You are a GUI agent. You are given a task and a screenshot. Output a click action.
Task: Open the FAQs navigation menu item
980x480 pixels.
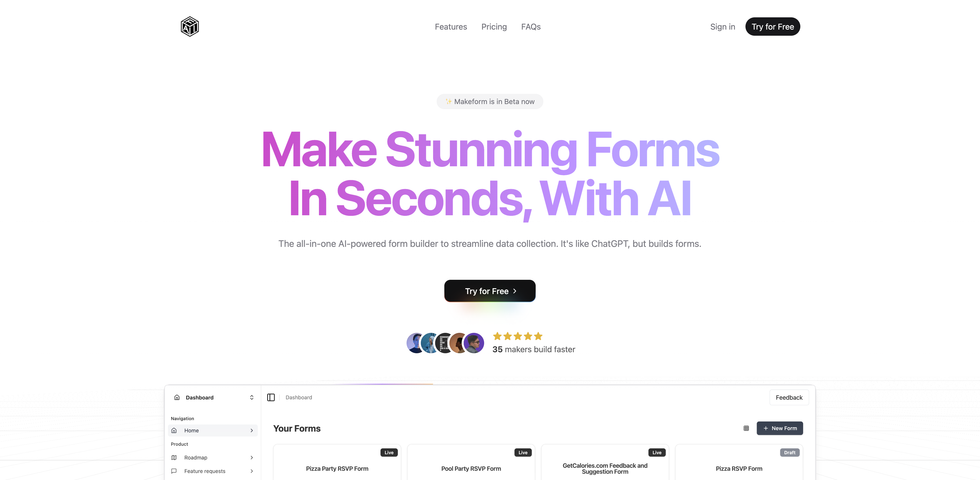pos(531,26)
